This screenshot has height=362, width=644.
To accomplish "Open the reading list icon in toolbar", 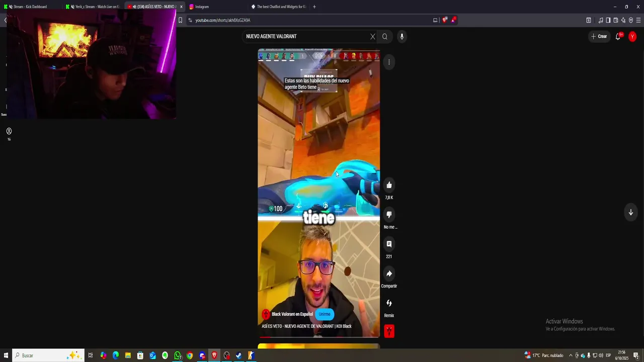I will pyautogui.click(x=589, y=20).
